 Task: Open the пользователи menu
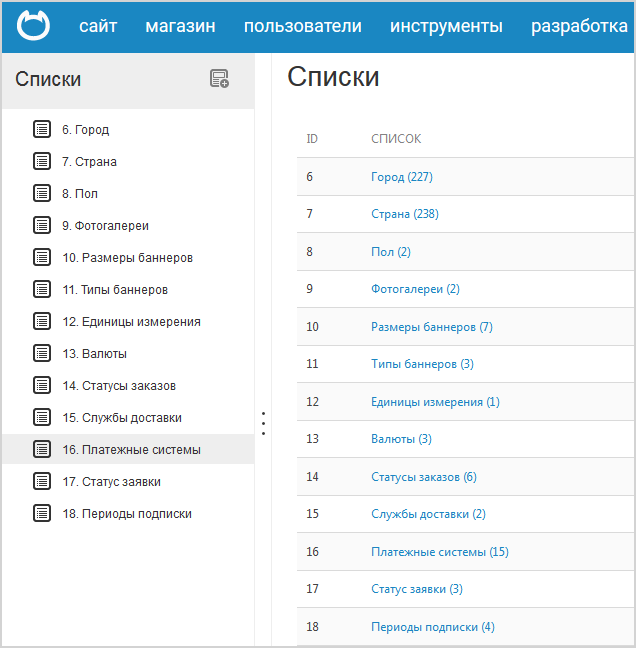[302, 26]
